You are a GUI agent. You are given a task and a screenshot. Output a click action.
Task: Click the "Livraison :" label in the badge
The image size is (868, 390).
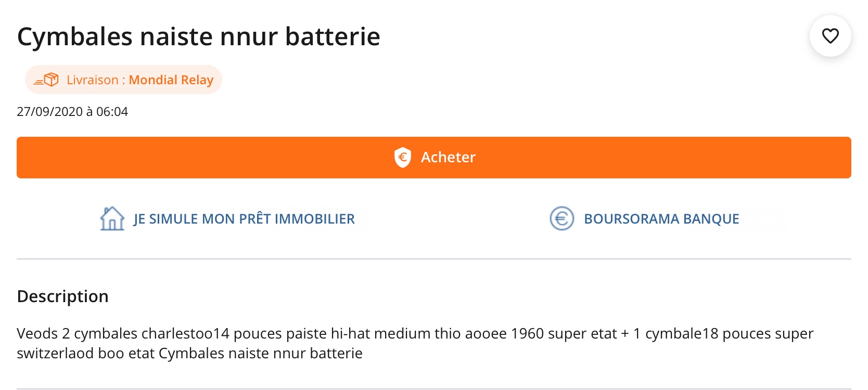96,80
